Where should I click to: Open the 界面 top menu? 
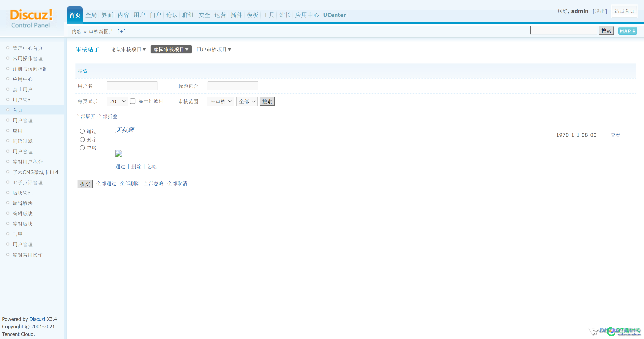[x=107, y=15]
